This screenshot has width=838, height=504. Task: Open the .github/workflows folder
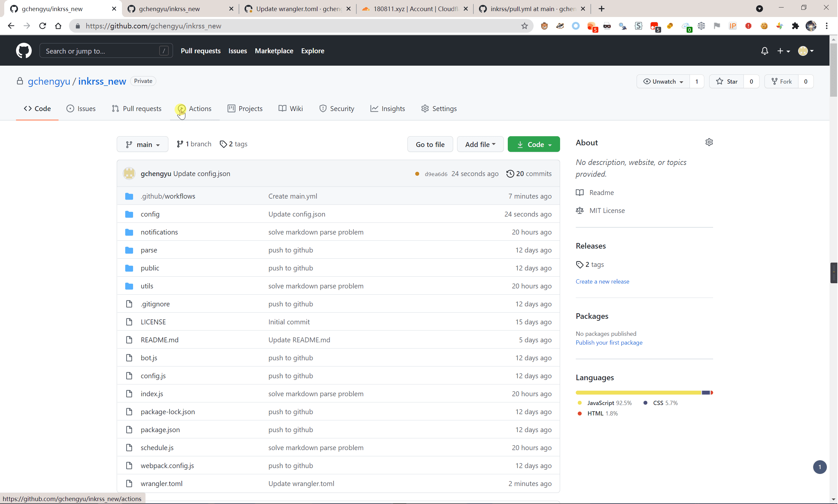coord(168,196)
